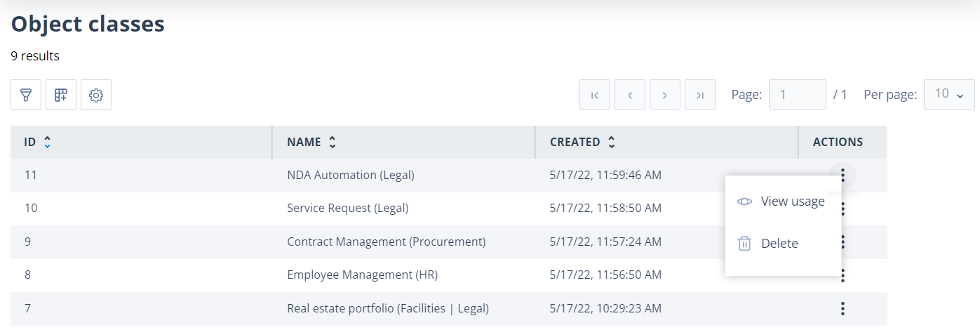This screenshot has height=330, width=980.
Task: Open the table settings gear icon
Action: (x=96, y=95)
